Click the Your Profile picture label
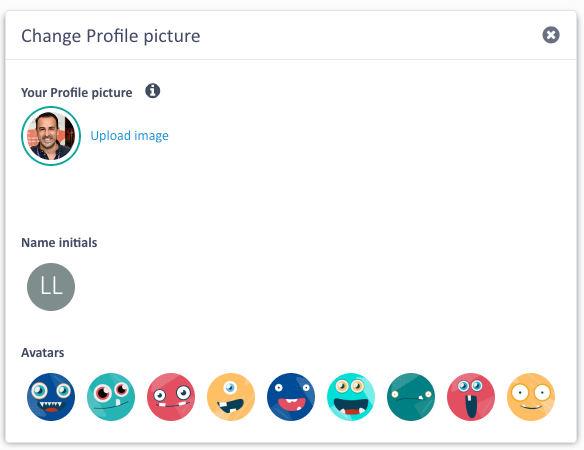The height and width of the screenshot is (450, 584). (x=77, y=92)
